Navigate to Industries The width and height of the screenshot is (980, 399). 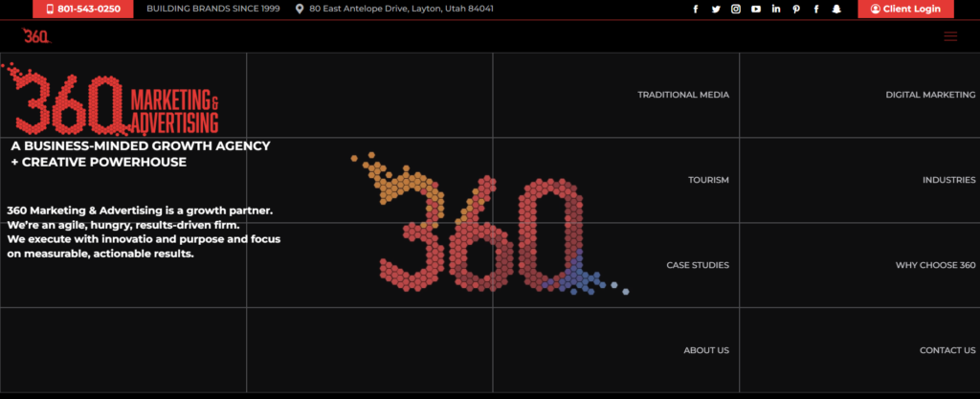948,180
